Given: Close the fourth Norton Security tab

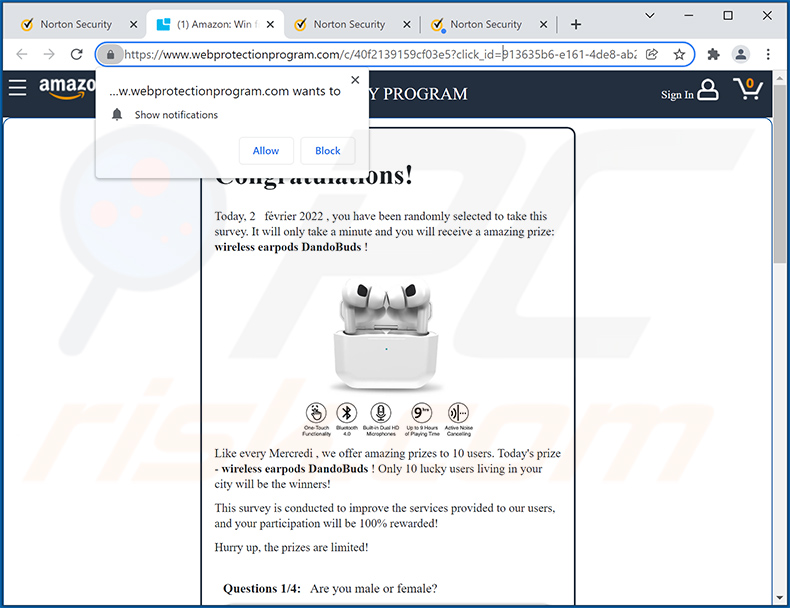Looking at the screenshot, I should pos(544,24).
